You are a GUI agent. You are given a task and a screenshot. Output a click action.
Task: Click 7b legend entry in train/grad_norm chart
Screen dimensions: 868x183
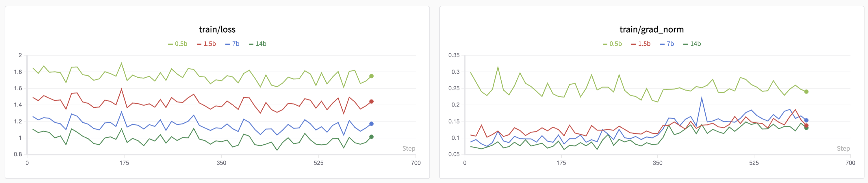[667, 44]
